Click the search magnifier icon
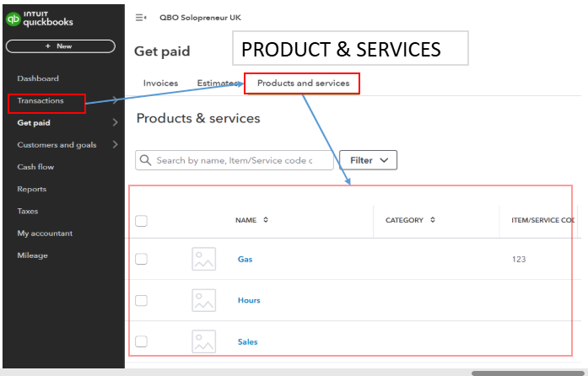 click(x=145, y=160)
